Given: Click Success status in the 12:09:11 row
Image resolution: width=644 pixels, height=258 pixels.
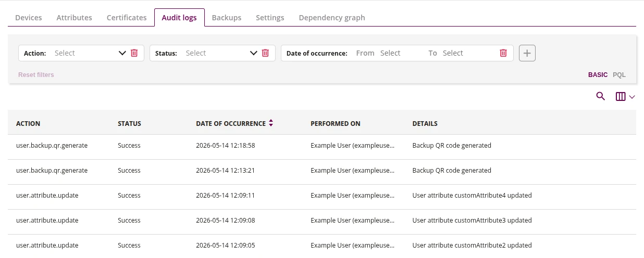Looking at the screenshot, I should coord(129,196).
